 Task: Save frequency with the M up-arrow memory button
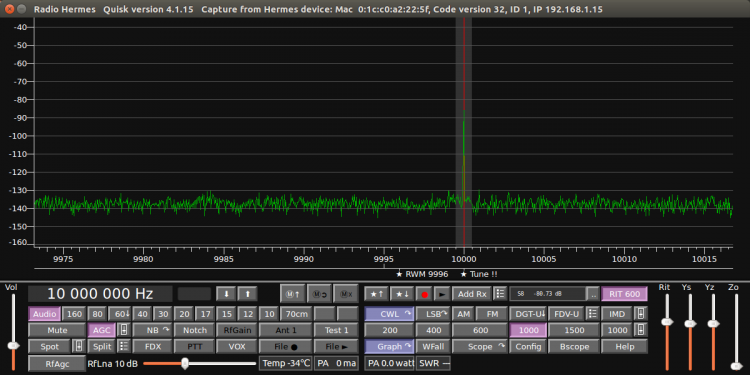point(293,294)
